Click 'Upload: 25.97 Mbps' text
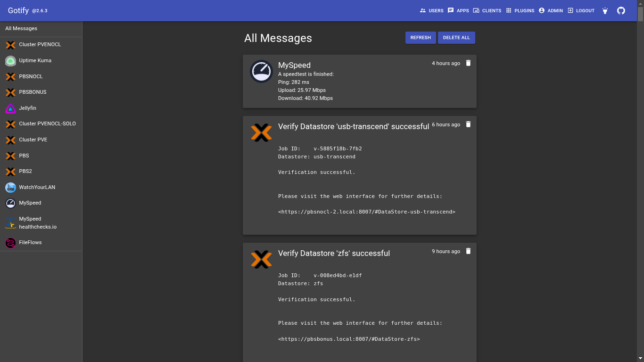Screen dimensions: 644x362 pyautogui.click(x=302, y=90)
